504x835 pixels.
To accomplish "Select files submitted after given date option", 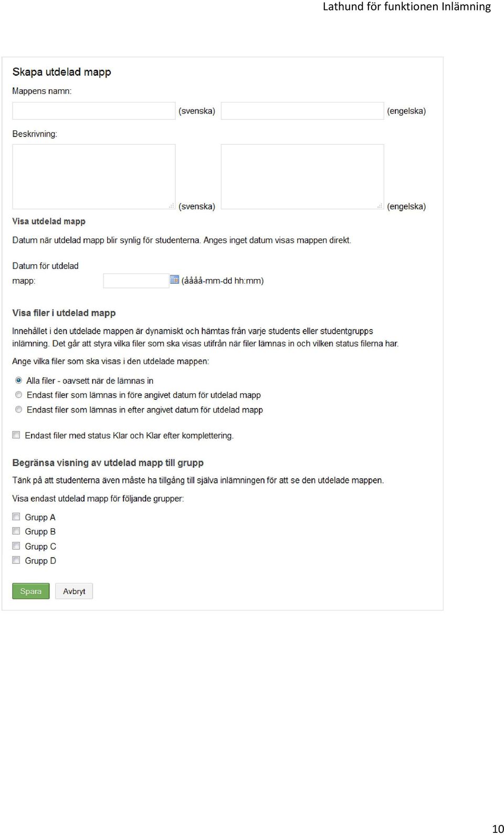I will coord(18,409).
